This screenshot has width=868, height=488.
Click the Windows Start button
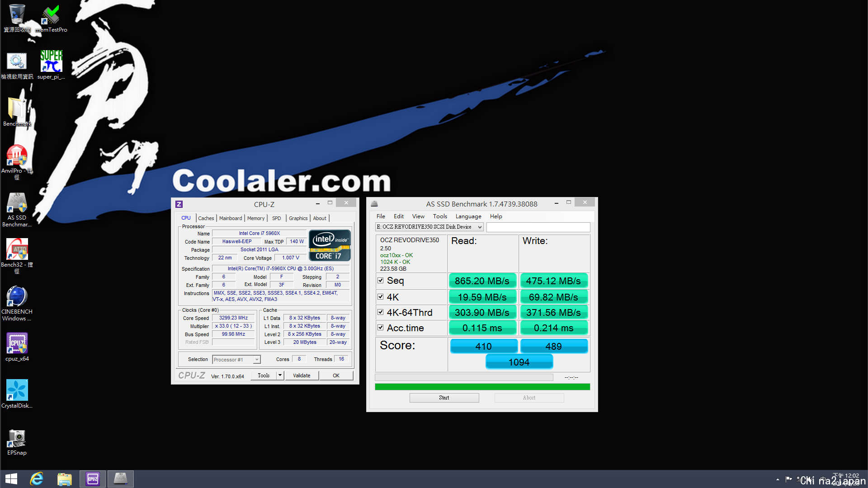[x=11, y=479]
